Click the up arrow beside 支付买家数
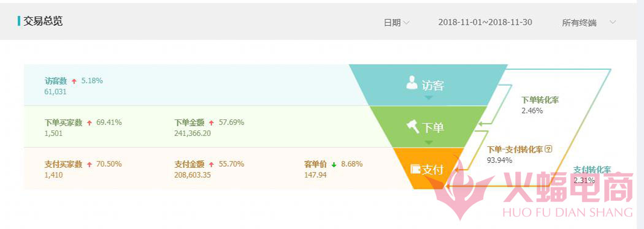The image size is (644, 229). click(x=90, y=165)
